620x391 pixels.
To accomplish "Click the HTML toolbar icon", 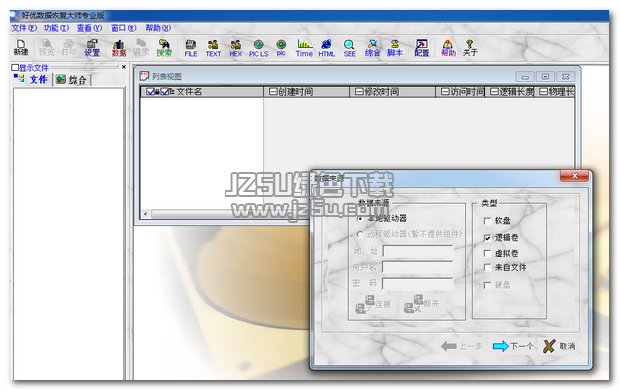I will click(x=327, y=48).
